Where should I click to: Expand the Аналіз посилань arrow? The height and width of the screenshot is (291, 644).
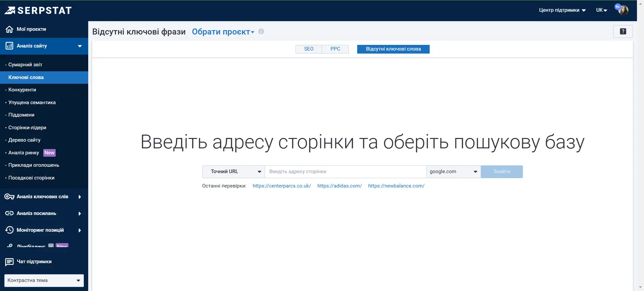[80, 214]
